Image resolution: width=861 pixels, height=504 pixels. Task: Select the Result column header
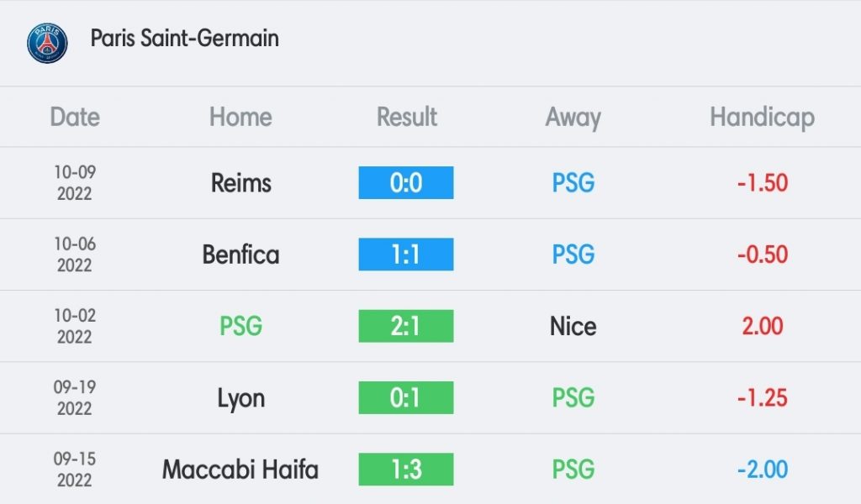pyautogui.click(x=406, y=117)
